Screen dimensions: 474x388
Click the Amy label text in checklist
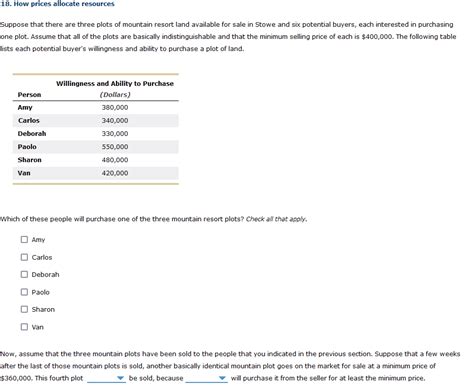(38, 240)
